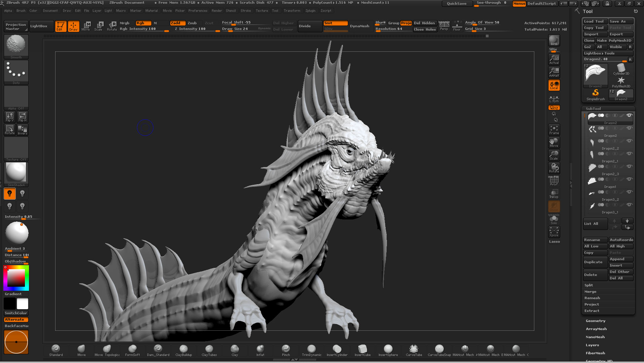The width and height of the screenshot is (644, 363).
Task: Activate the Rotate transform icon in top shelf
Action: pyautogui.click(x=112, y=26)
